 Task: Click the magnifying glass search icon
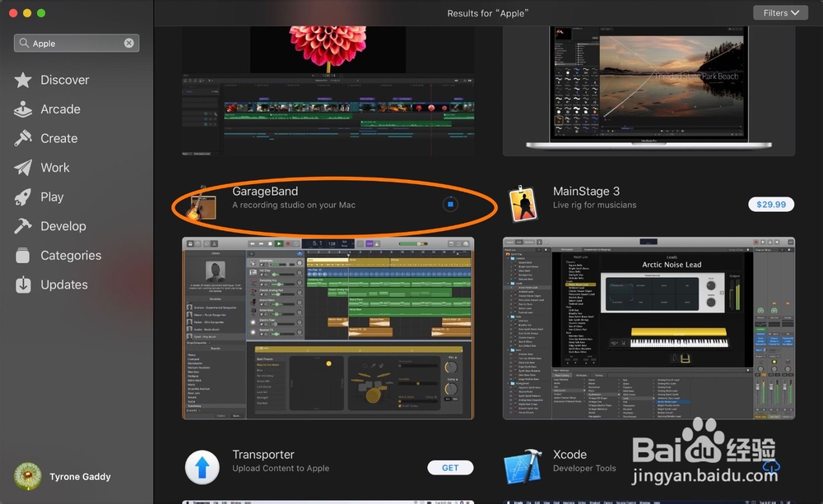click(24, 43)
